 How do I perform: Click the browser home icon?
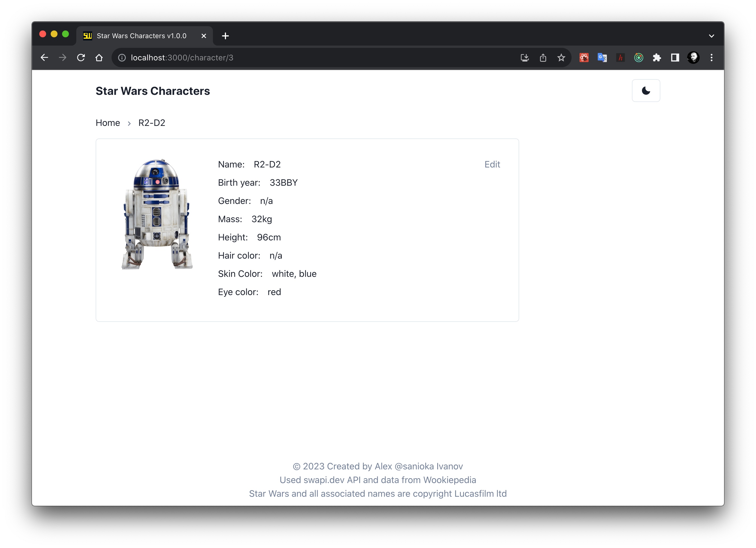coord(99,57)
